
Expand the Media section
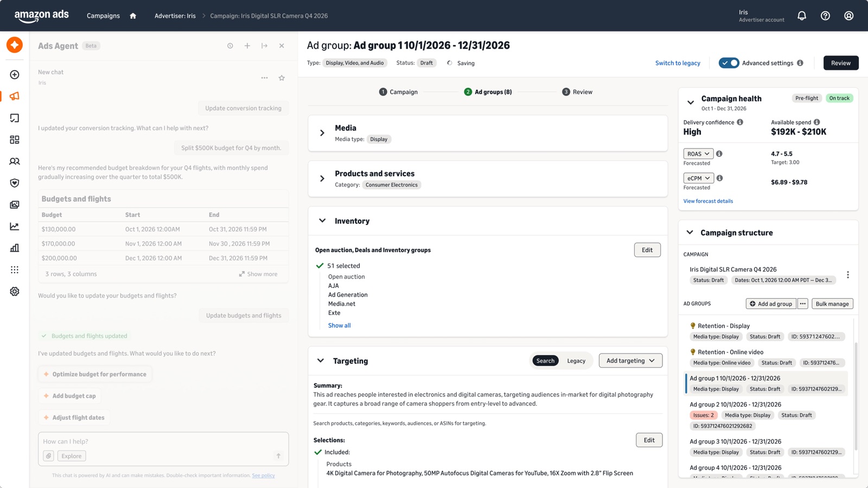click(x=322, y=133)
